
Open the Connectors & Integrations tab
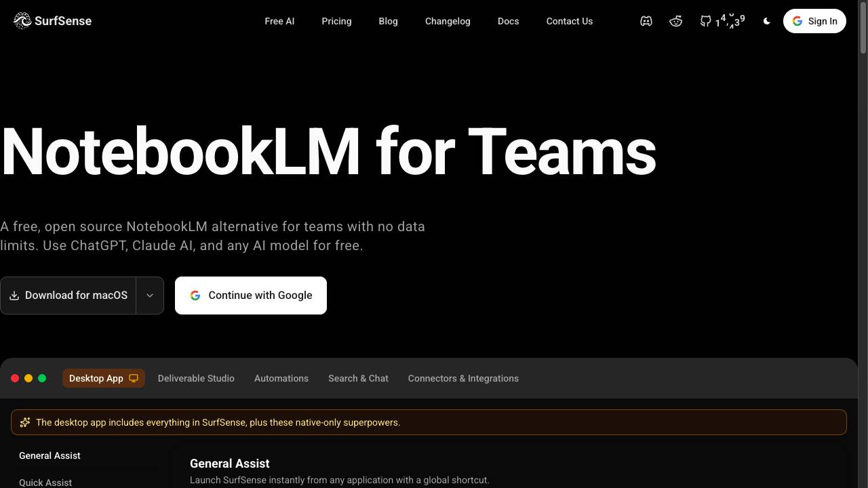point(463,378)
